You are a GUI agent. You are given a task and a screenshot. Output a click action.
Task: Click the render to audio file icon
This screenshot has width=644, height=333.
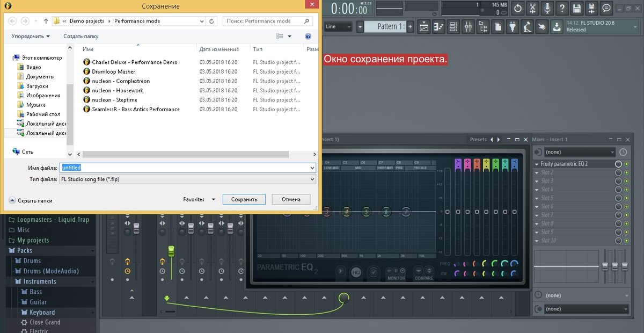click(x=591, y=8)
